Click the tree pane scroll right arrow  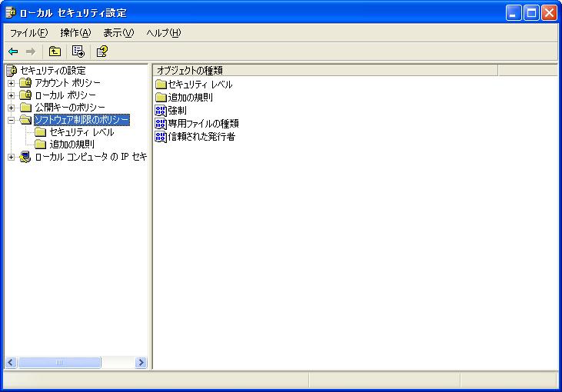[141, 363]
